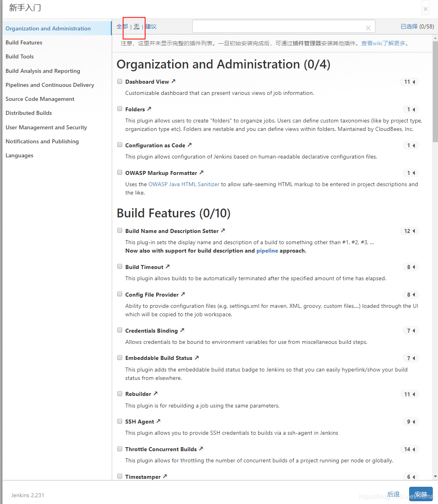Viewport: 438px width, 504px height.
Task: Open Rebuilder external link arrow
Action: (156, 394)
